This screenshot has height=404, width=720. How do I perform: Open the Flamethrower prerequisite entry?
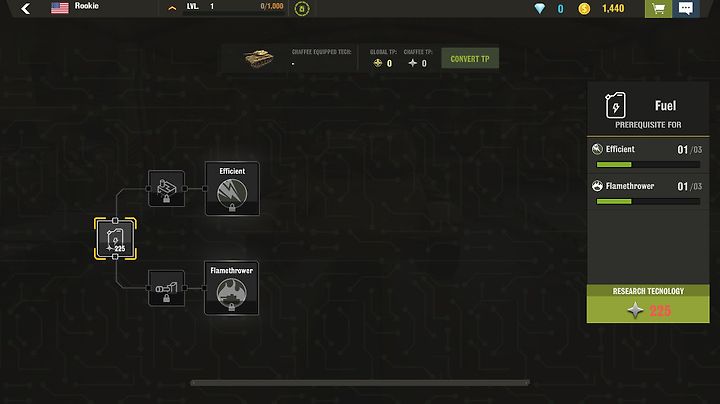(648, 192)
